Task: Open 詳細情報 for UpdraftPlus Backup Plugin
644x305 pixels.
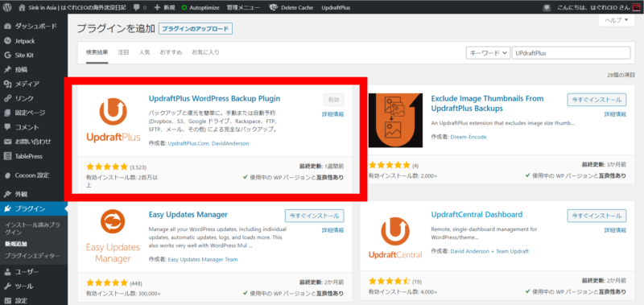Action: (x=332, y=114)
